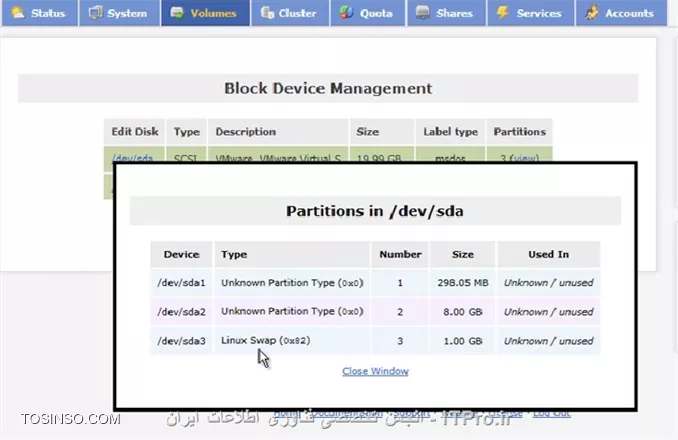Viewport: 678px width, 440px height.
Task: Click the 298.05 MB size cell
Action: click(x=463, y=283)
